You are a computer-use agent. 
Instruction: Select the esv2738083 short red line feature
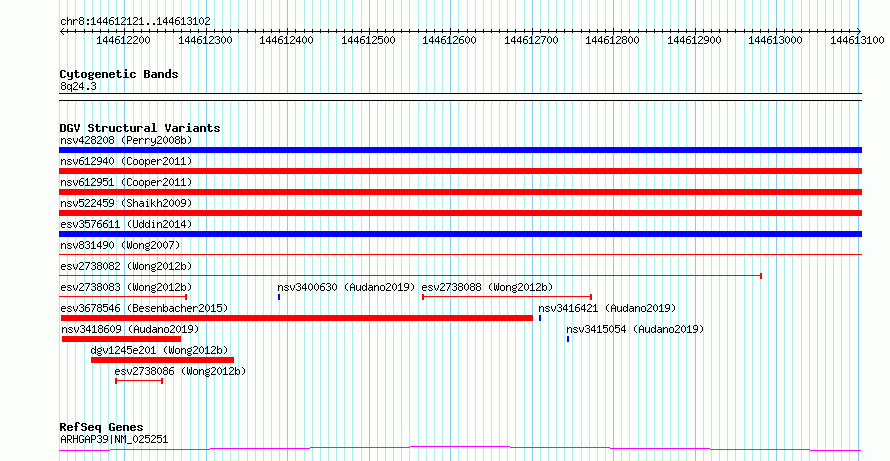123,297
